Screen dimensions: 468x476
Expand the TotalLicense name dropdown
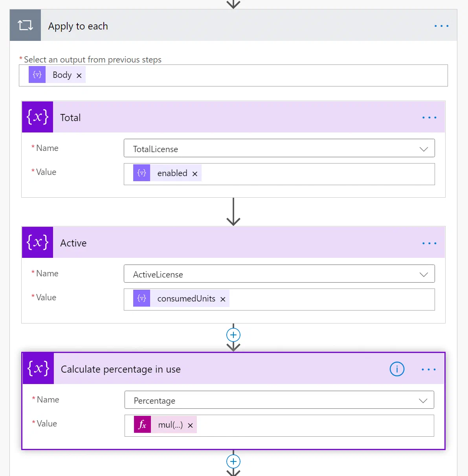[x=424, y=149]
